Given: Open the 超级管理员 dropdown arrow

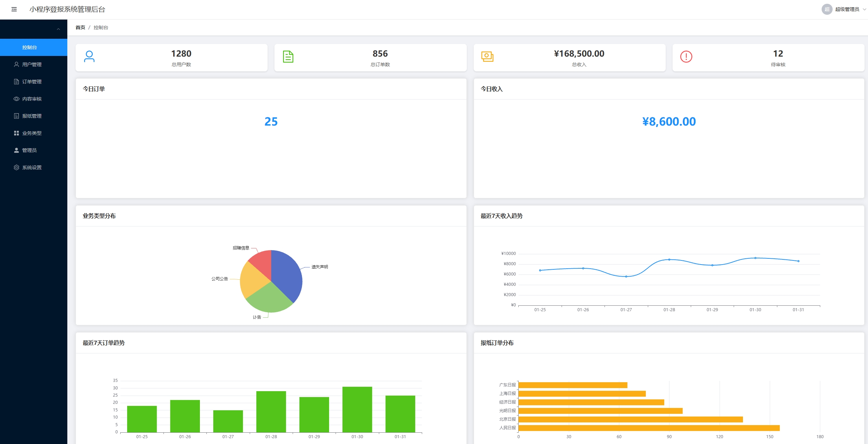Looking at the screenshot, I should [x=864, y=9].
